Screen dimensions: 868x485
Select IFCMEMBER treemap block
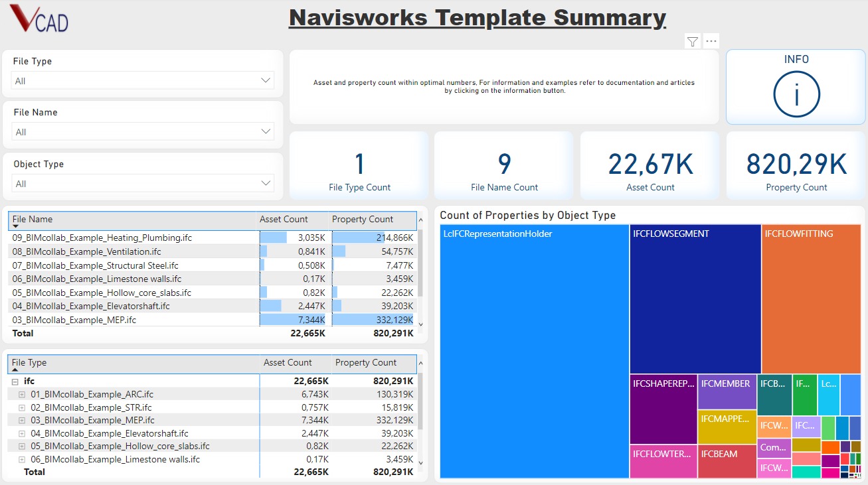pyautogui.click(x=727, y=392)
